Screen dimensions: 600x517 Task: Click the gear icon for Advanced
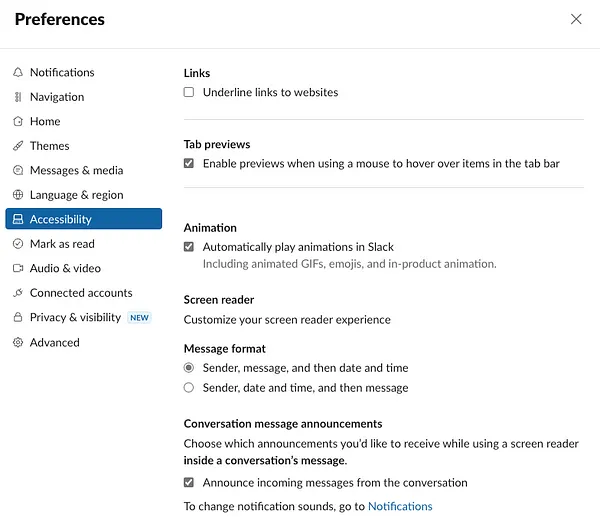18,343
